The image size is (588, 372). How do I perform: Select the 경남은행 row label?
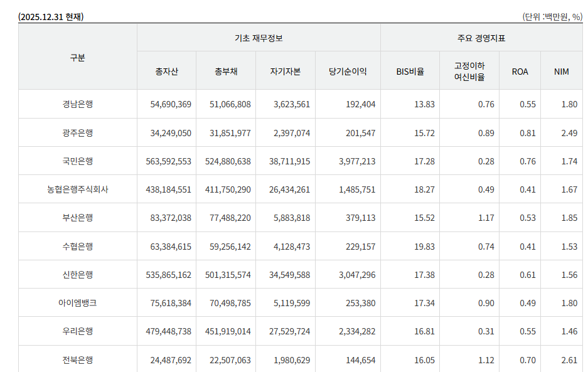click(78, 104)
